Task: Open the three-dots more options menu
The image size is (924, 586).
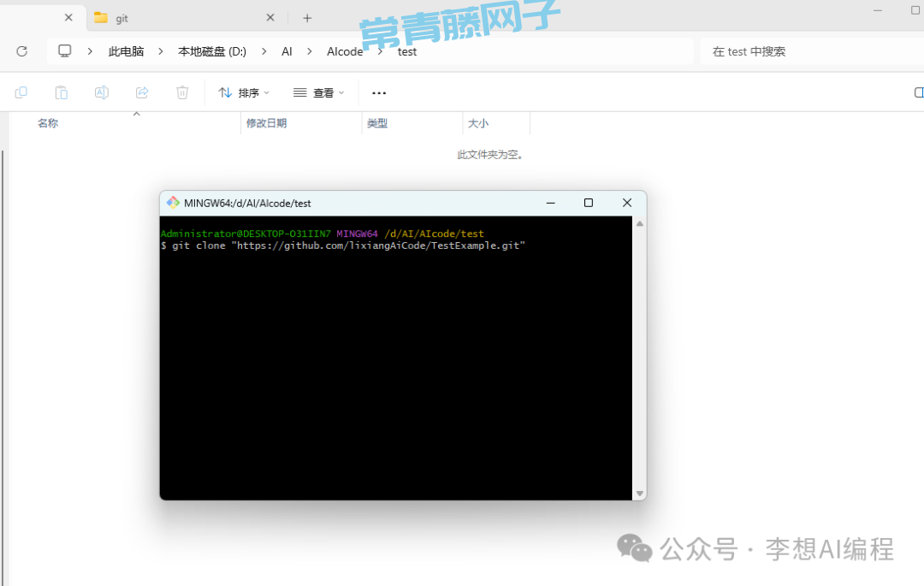Action: tap(379, 92)
